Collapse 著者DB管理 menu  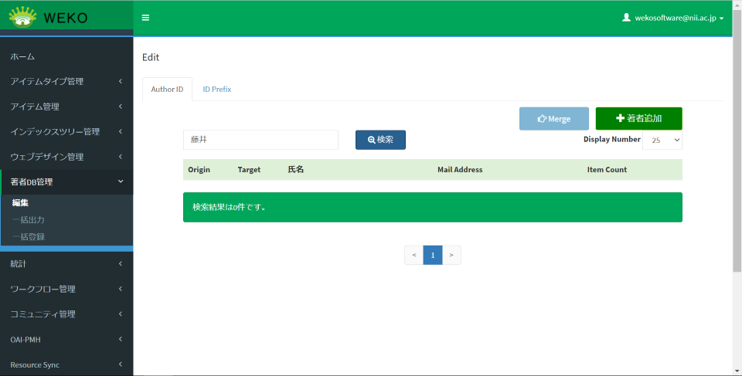point(66,182)
